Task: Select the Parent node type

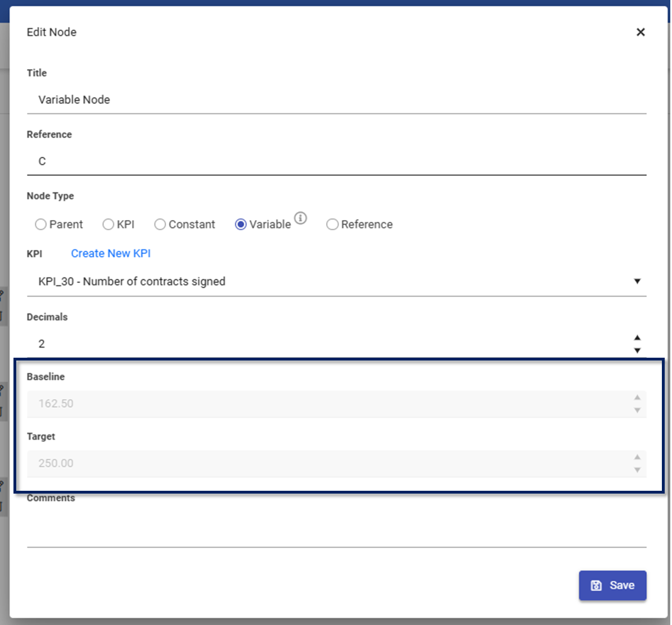Action: pos(41,224)
